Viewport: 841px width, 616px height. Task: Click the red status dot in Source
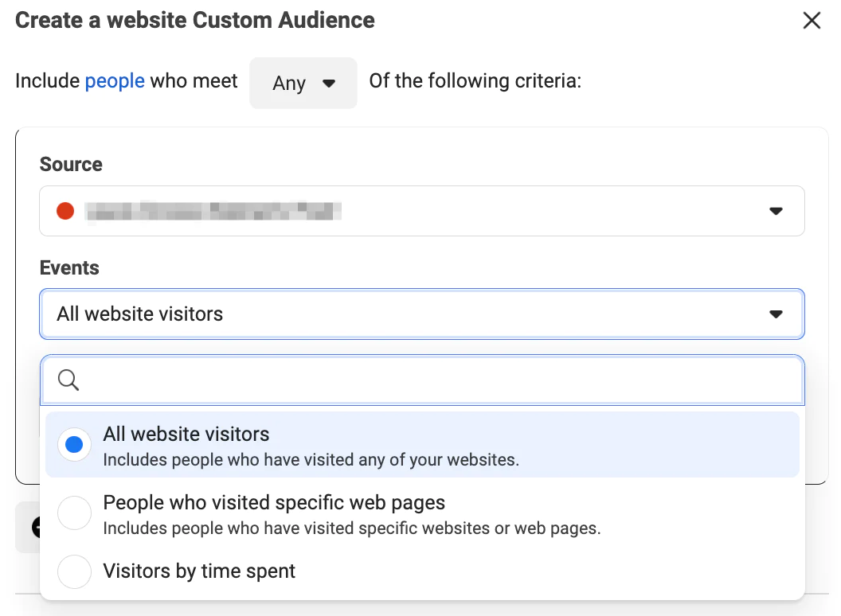[65, 211]
